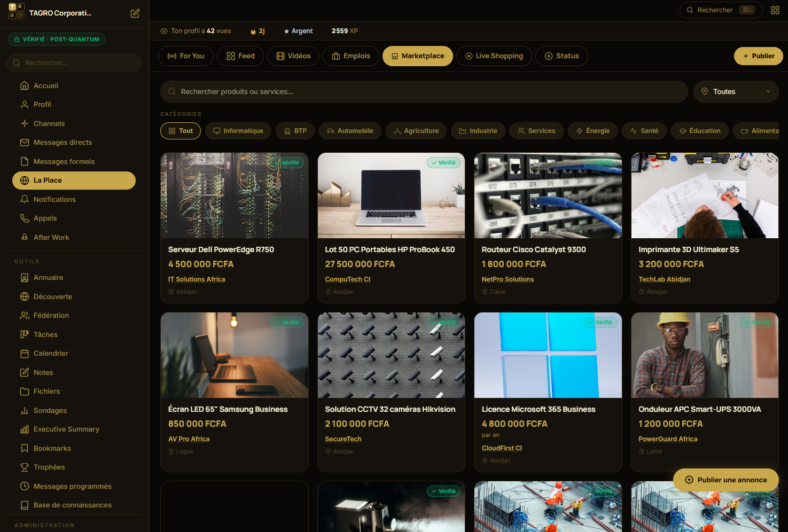Expand the Toutes location dropdown
Viewport: 788px width, 532px height.
tap(736, 92)
